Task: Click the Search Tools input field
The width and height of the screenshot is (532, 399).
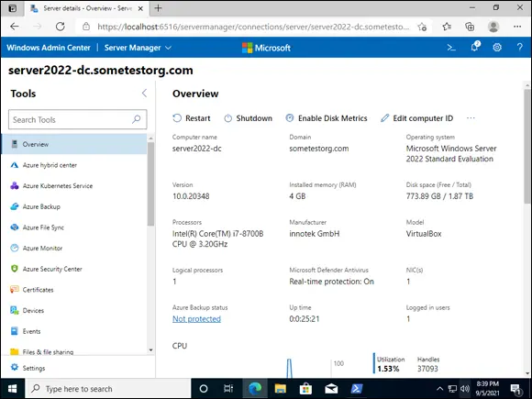Action: coord(78,119)
